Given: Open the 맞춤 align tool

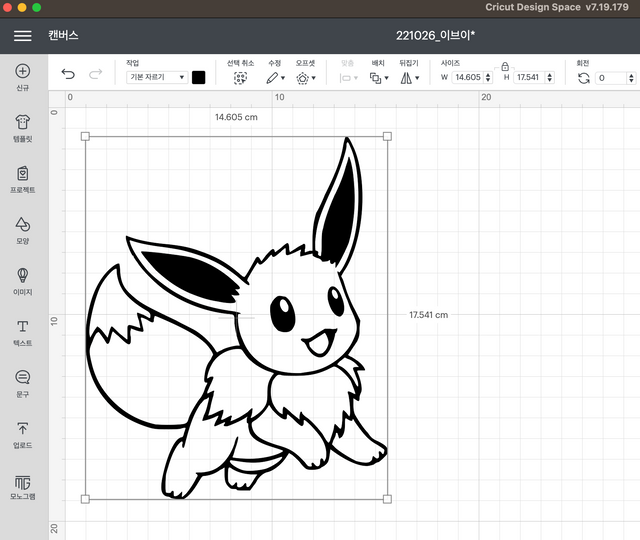Looking at the screenshot, I should tap(345, 78).
